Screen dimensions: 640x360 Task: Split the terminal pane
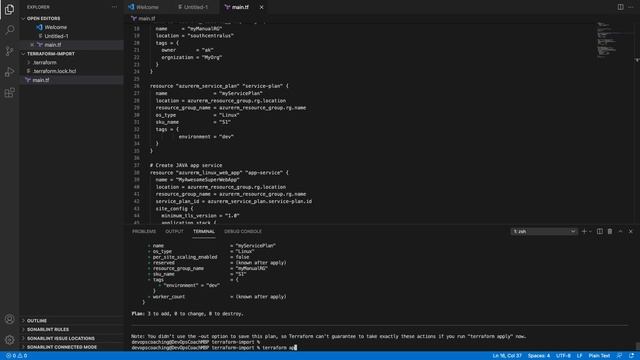click(600, 231)
